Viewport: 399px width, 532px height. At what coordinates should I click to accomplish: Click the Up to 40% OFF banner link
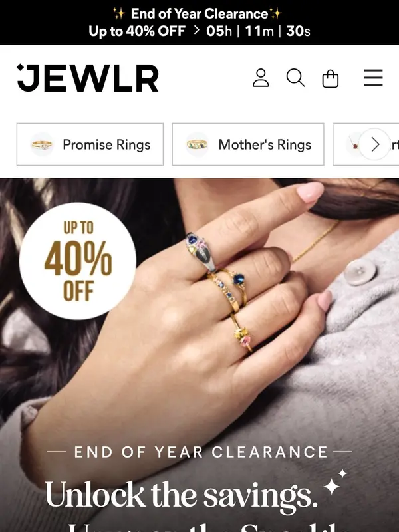coord(137,31)
